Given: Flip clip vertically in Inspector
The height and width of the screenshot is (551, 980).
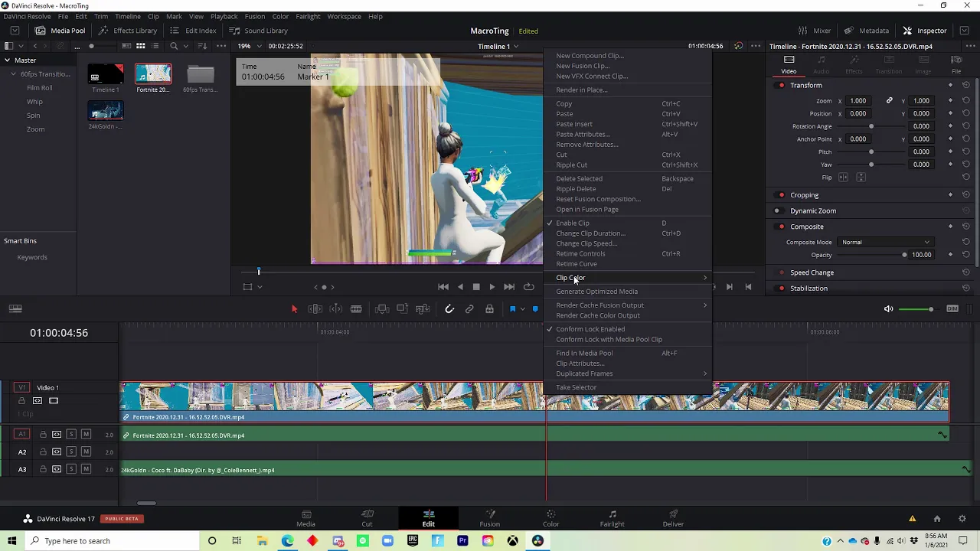Looking at the screenshot, I should click(x=861, y=178).
